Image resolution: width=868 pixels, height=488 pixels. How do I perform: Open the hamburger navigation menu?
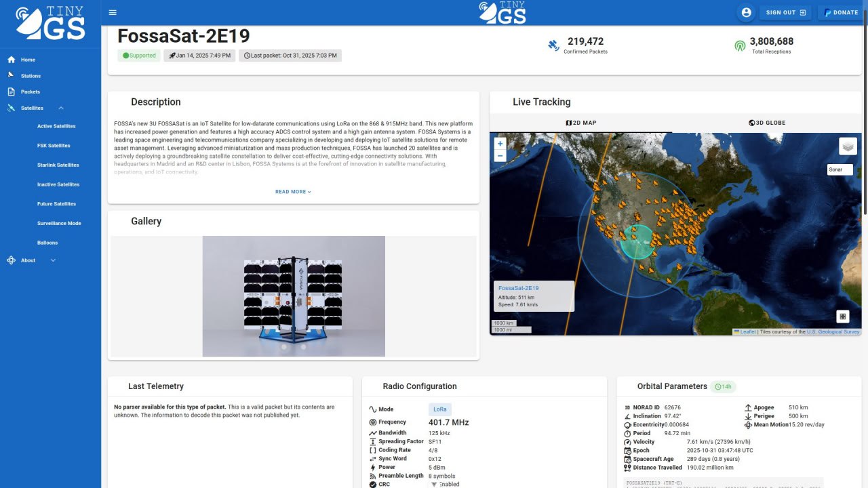point(113,12)
